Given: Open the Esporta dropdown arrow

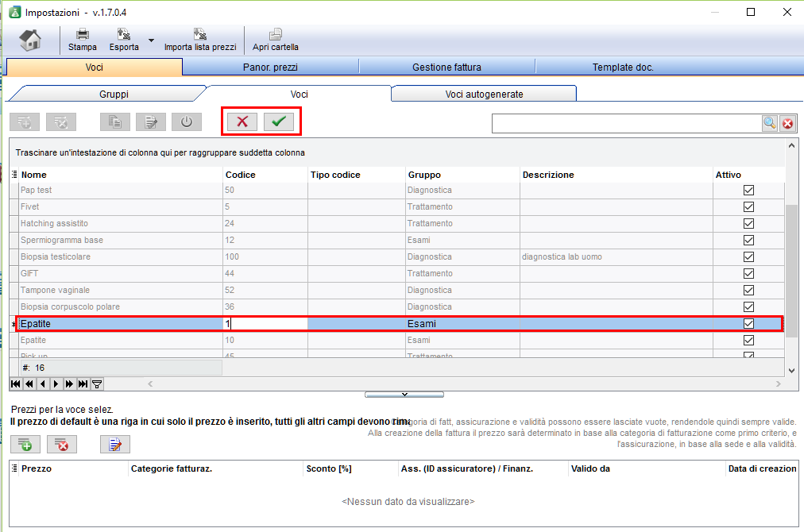Looking at the screenshot, I should tap(151, 40).
